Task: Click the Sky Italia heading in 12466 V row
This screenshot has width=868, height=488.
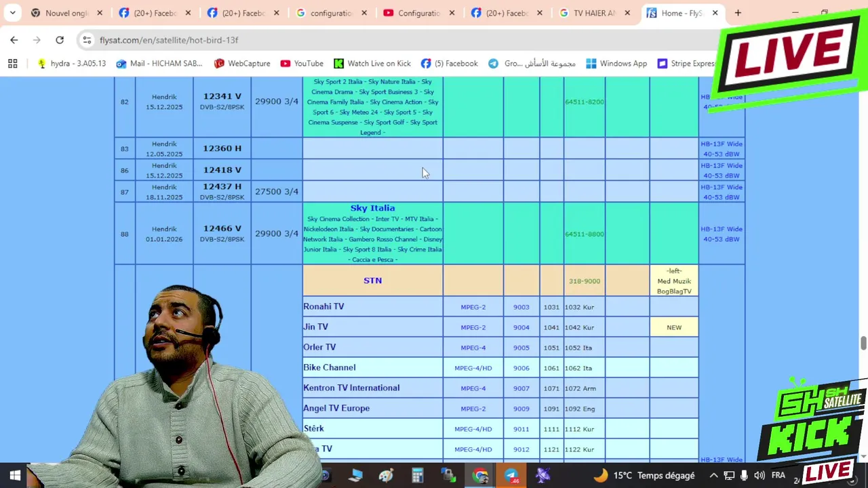Action: [372, 208]
